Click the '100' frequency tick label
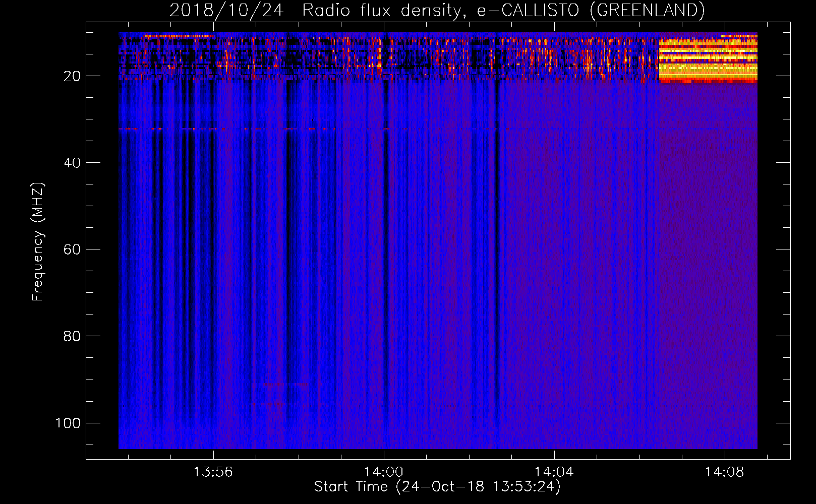 click(68, 423)
